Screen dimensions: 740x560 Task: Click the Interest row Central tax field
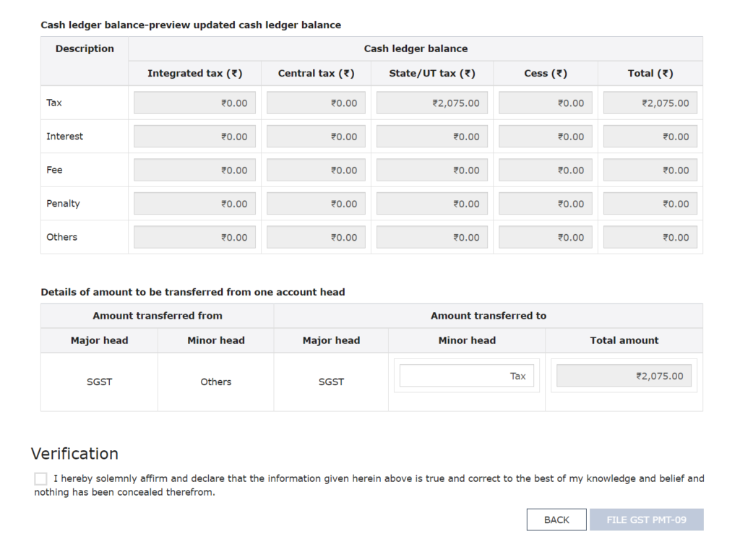tap(316, 137)
